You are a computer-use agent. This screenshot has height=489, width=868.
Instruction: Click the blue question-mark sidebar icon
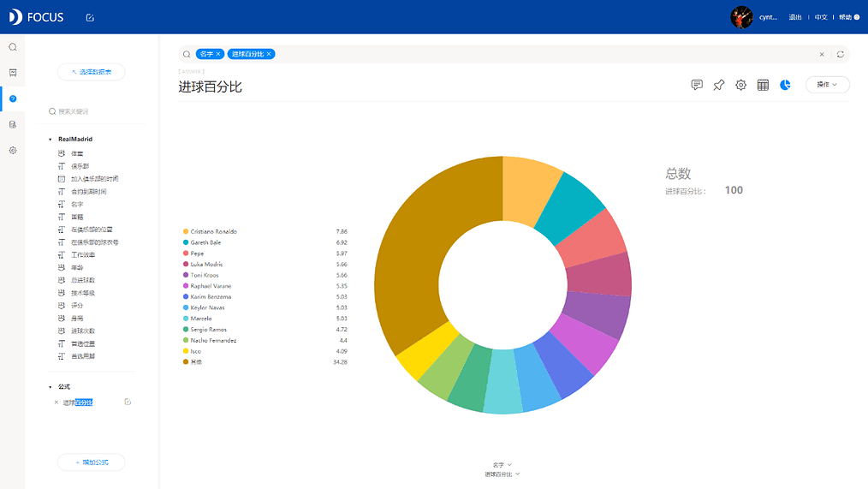tap(13, 98)
